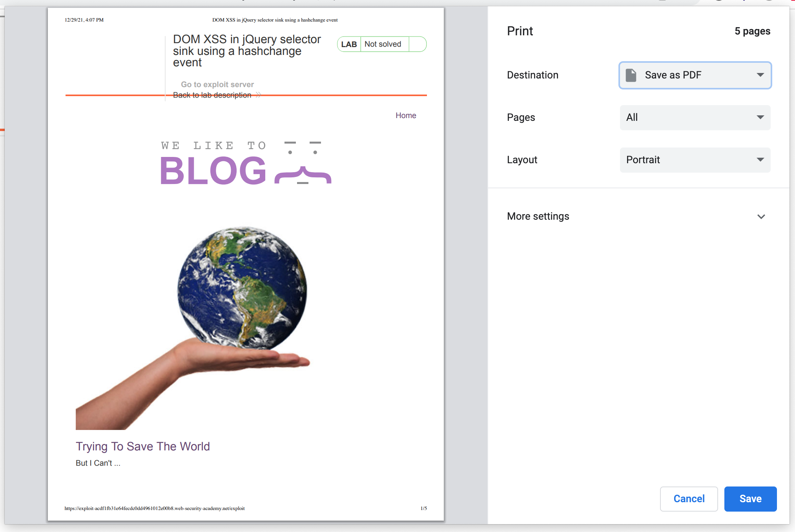Screen dimensions: 795x532
Task: Click the double chevron beside Back to lab description
Action: 258,95
